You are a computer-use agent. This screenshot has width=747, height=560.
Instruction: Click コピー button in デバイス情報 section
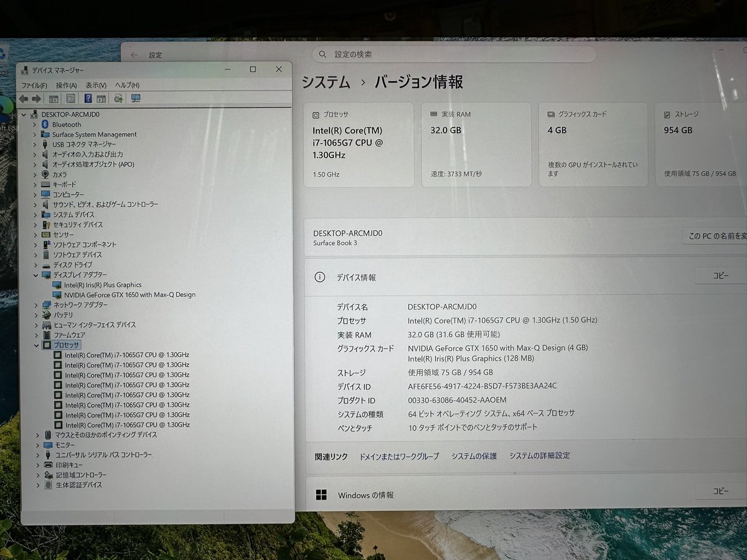tap(721, 276)
